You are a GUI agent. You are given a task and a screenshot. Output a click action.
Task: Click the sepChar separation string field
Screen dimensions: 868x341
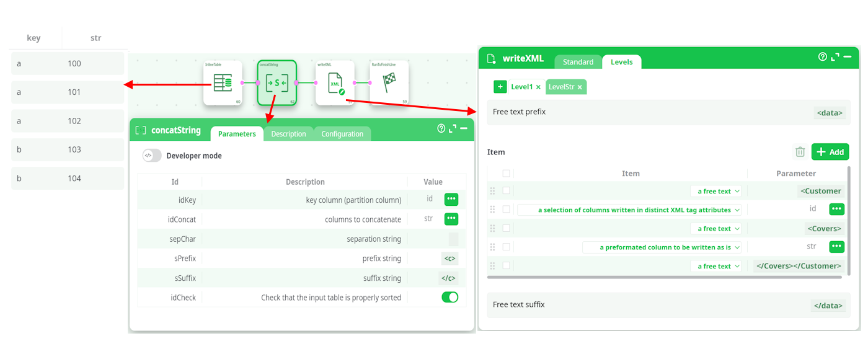coord(453,239)
